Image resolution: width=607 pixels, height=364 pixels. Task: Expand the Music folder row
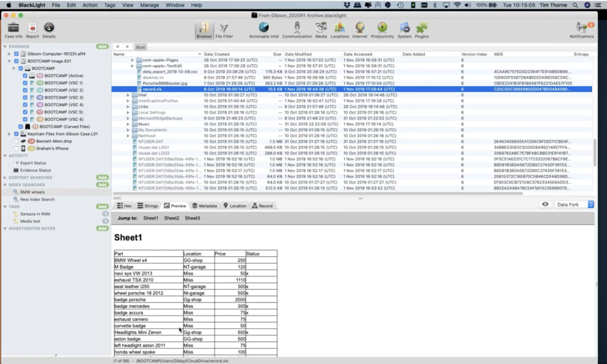128,124
